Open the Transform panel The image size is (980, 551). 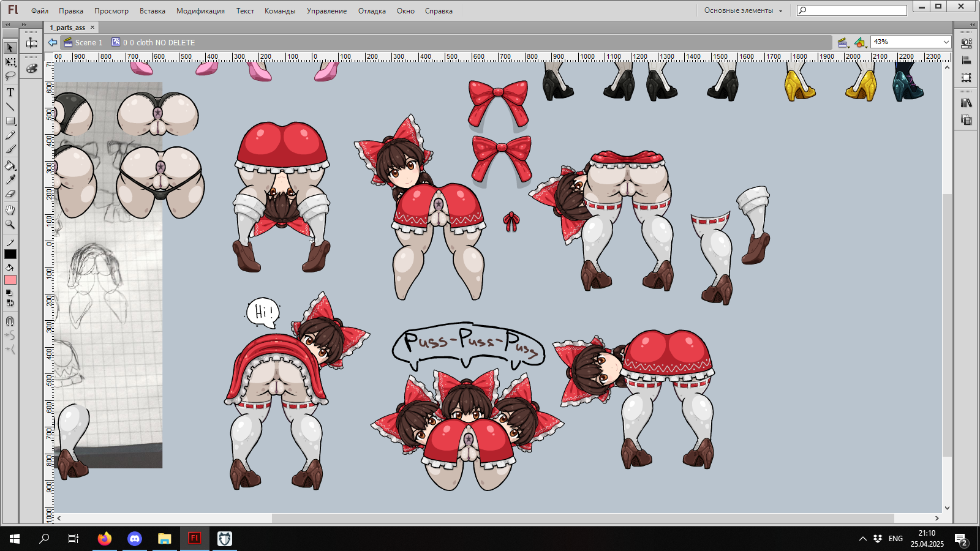[x=967, y=77]
